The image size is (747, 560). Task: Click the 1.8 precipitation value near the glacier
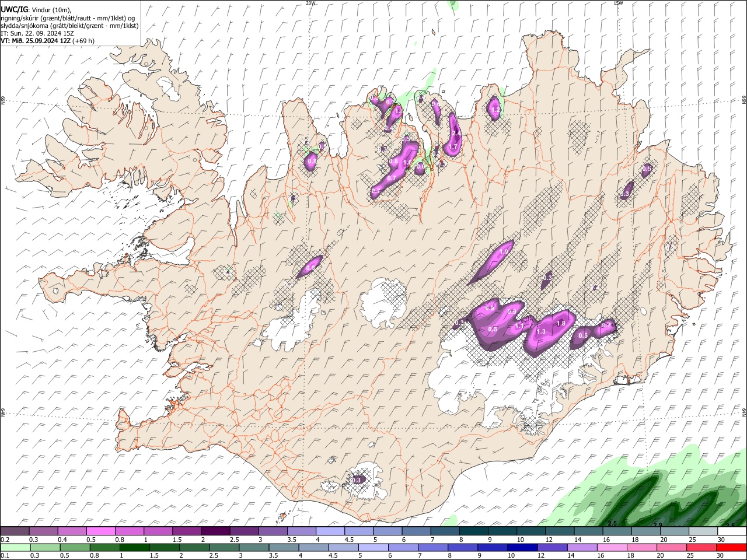point(561,323)
